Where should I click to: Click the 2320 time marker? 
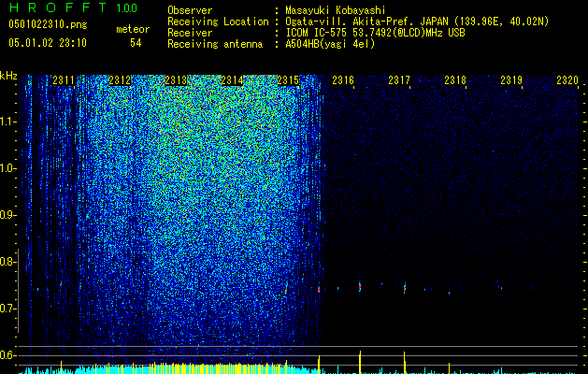(x=567, y=80)
